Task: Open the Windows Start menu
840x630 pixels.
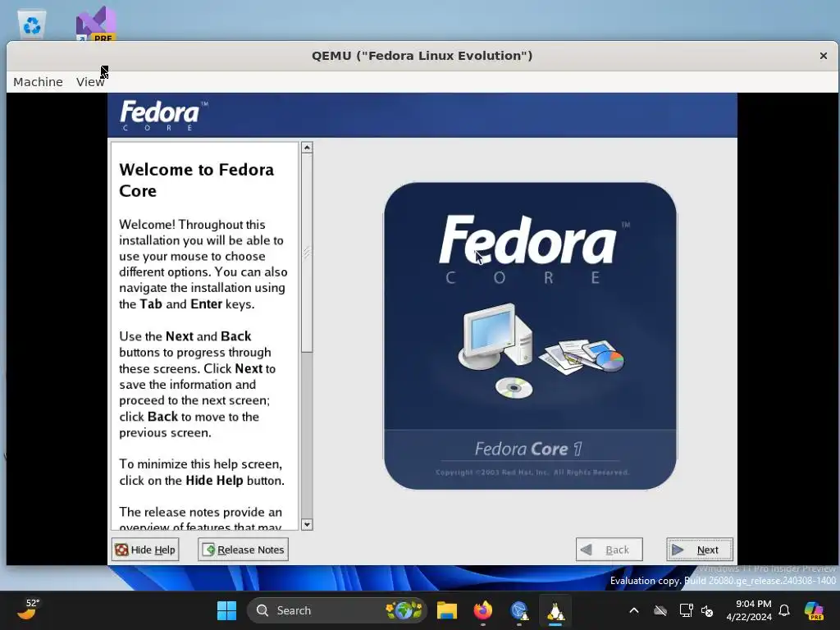Action: [226, 610]
